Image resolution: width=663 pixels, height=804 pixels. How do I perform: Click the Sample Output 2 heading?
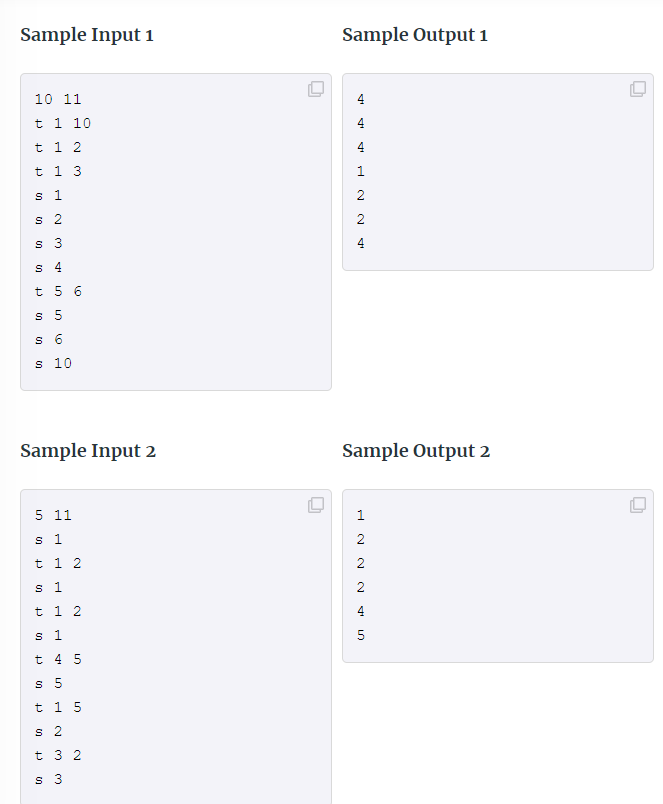(417, 450)
